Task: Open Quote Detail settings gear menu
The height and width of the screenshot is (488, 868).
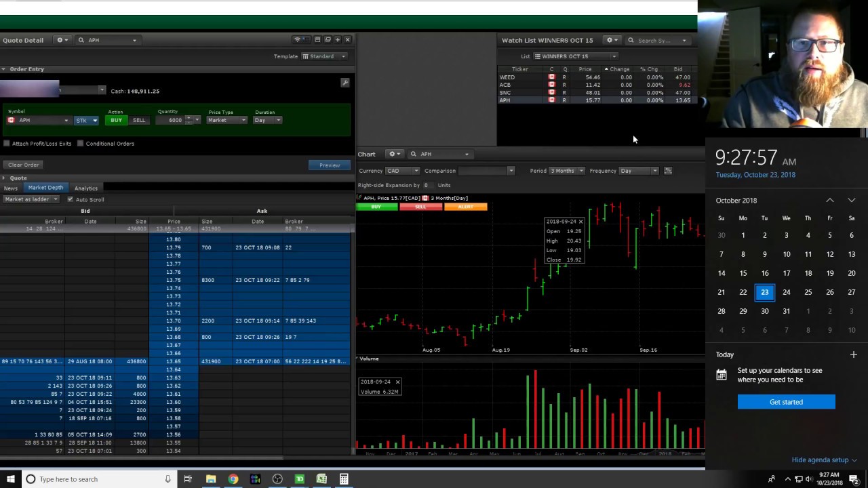Action: pos(62,40)
